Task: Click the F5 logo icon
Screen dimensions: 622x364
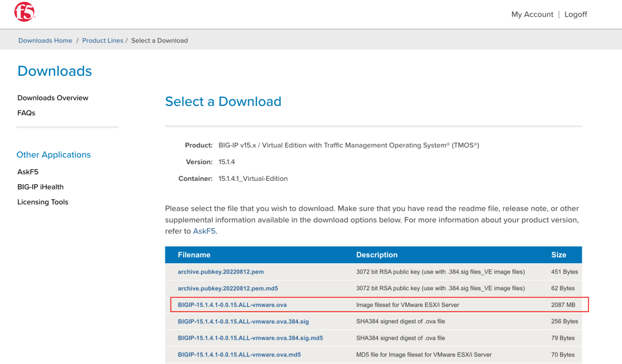Action: (x=25, y=12)
